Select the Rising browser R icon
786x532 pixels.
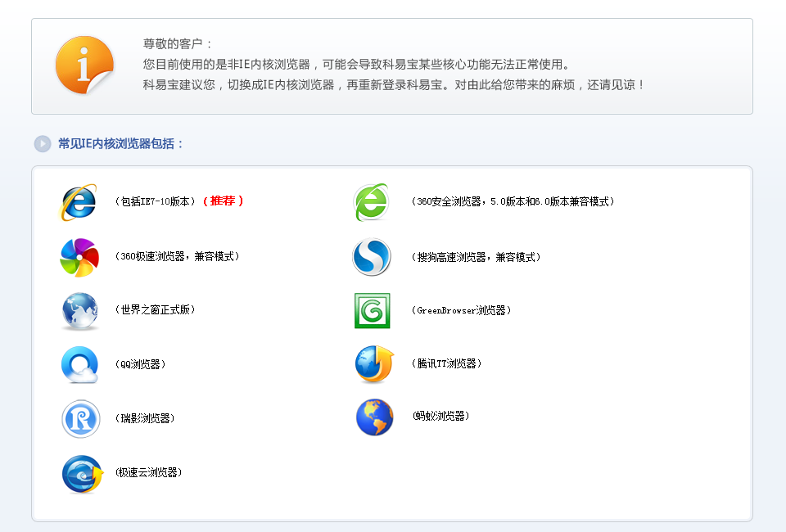coord(81,419)
